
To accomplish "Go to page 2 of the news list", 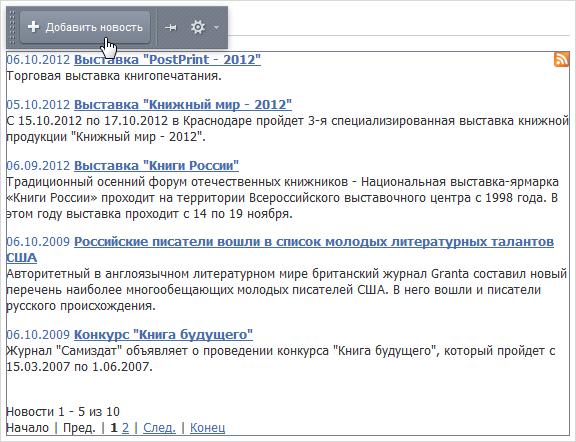I will 125,428.
